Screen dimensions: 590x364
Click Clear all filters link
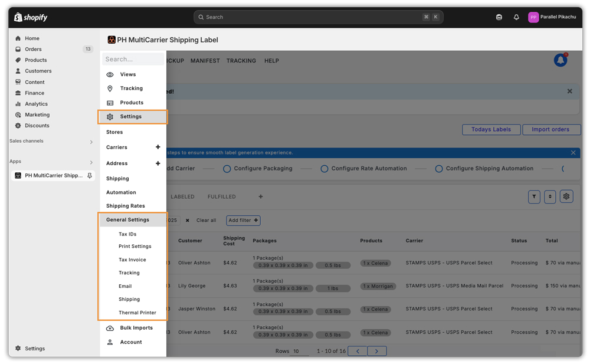206,221
